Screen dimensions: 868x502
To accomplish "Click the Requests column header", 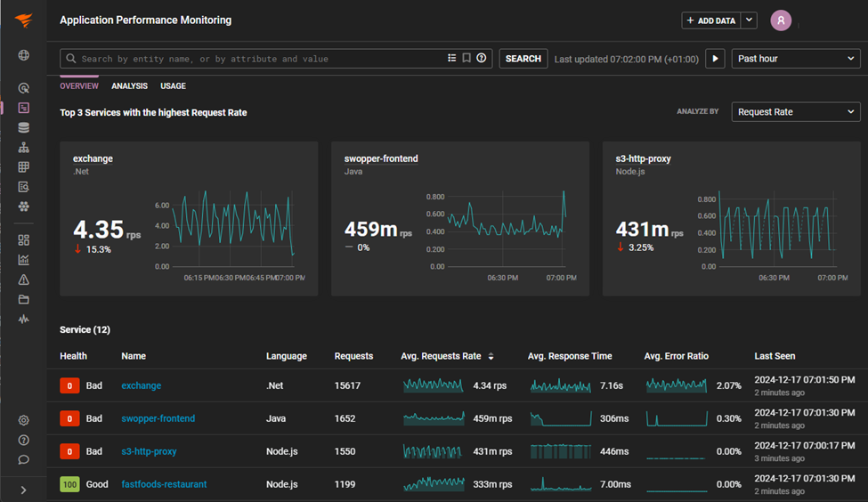I will (353, 356).
